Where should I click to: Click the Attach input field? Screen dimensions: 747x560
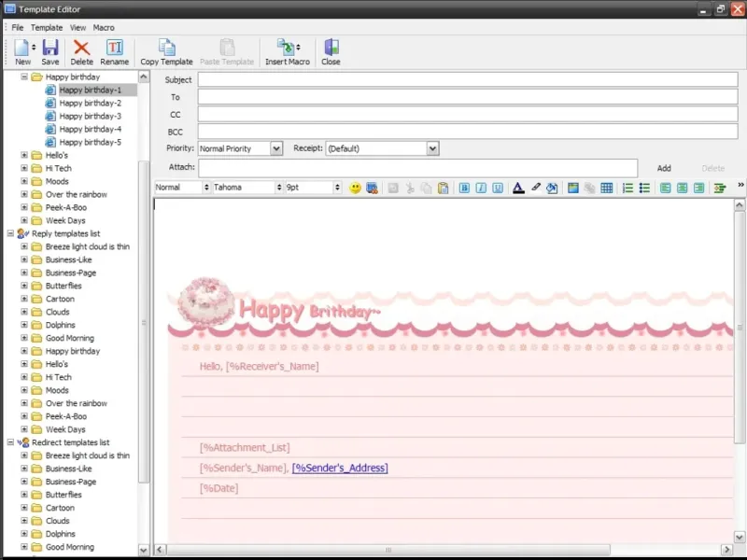(x=417, y=168)
